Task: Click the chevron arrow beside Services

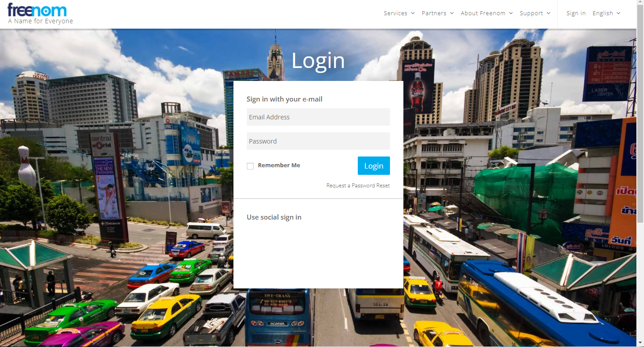Action: 413,13
